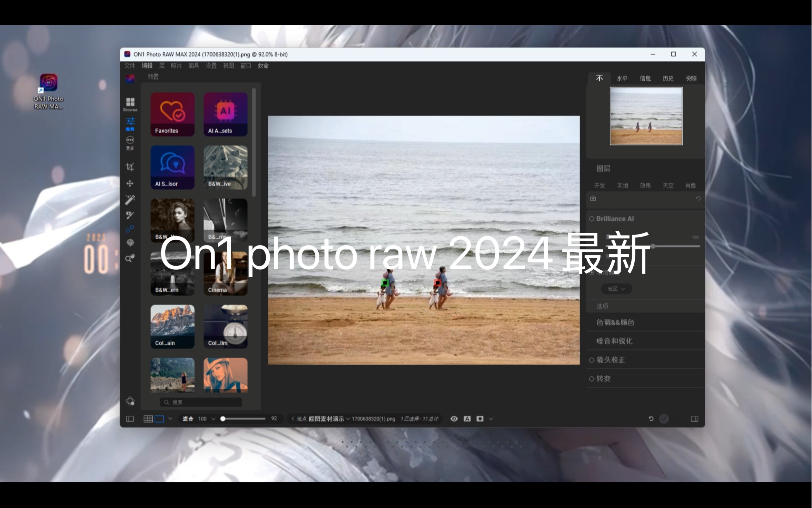This screenshot has height=508, width=812.
Task: Select the 开发 develop tab
Action: (x=600, y=185)
